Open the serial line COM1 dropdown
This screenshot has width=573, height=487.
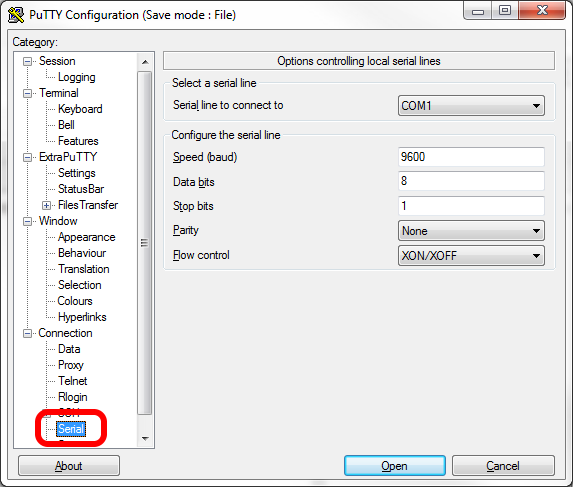click(471, 106)
